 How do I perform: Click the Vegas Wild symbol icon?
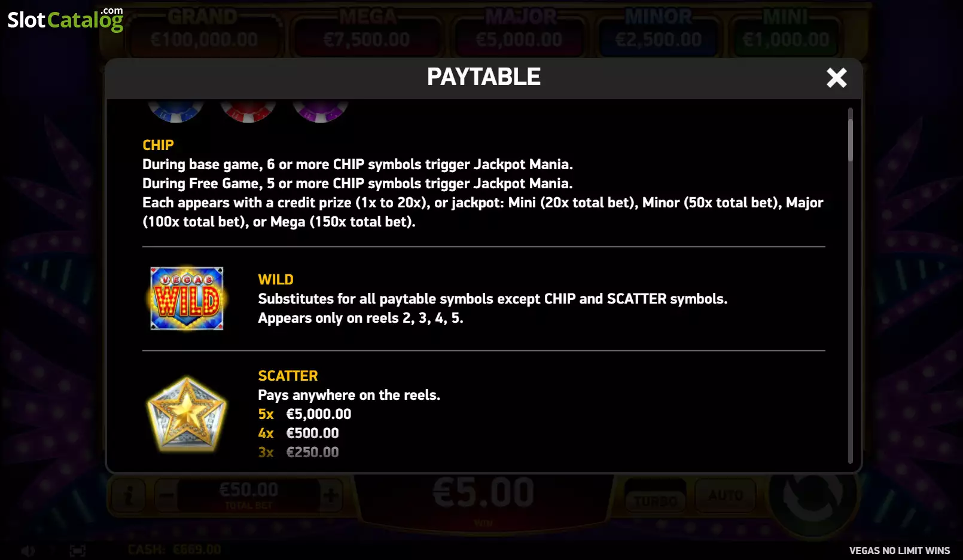click(187, 298)
